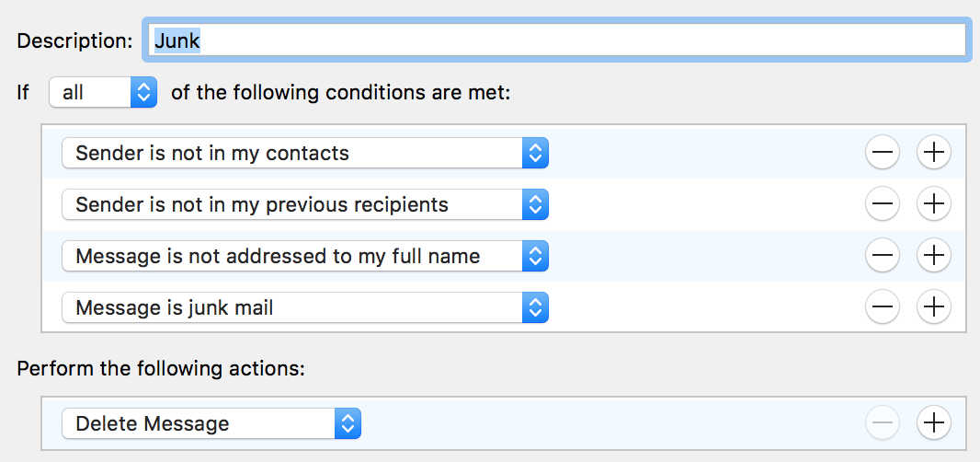Viewport: 980px width, 462px height.
Task: Click the blue arrows on the 'all' popup
Action: 143,93
